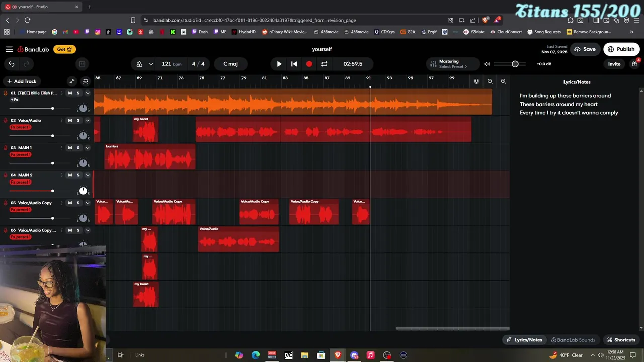Select the 'barriers' clip on MAIN 1
The width and height of the screenshot is (644, 362).
pyautogui.click(x=149, y=157)
